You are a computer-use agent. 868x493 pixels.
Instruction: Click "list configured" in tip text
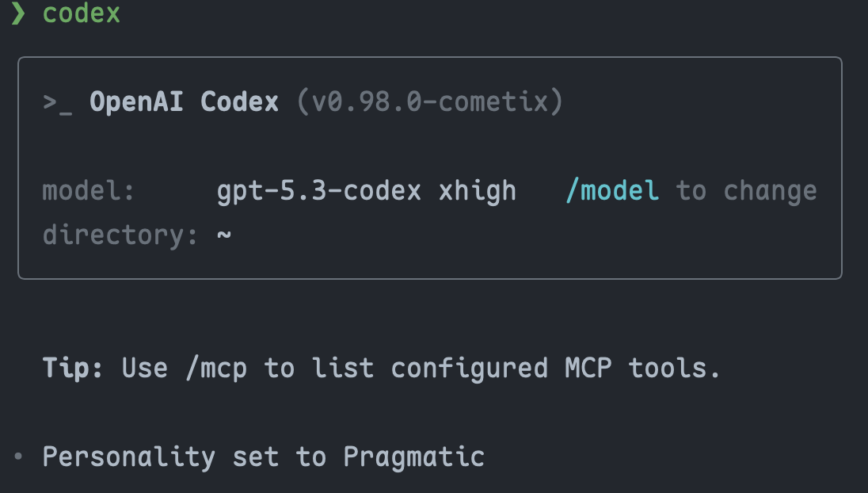click(x=429, y=369)
